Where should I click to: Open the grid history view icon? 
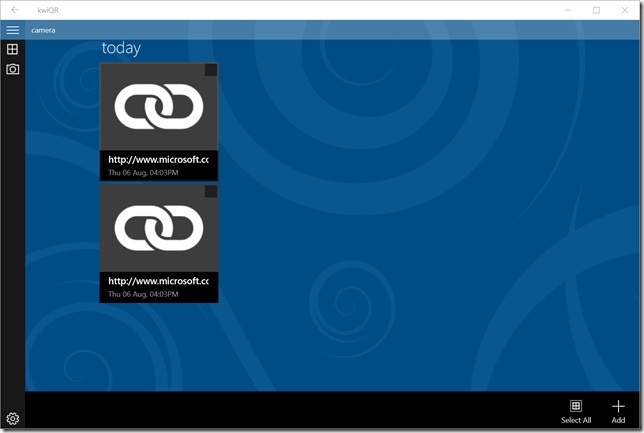click(x=12, y=49)
